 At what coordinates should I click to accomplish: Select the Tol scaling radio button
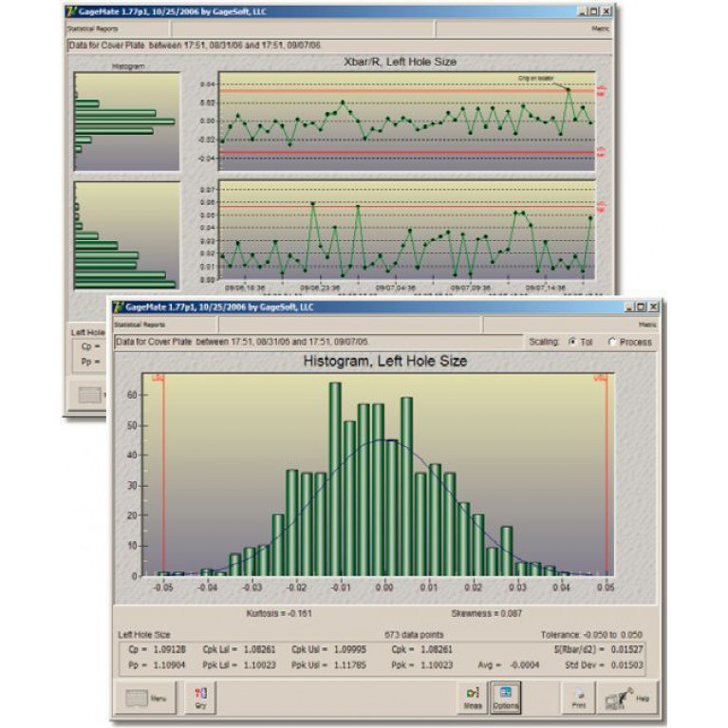click(x=572, y=342)
